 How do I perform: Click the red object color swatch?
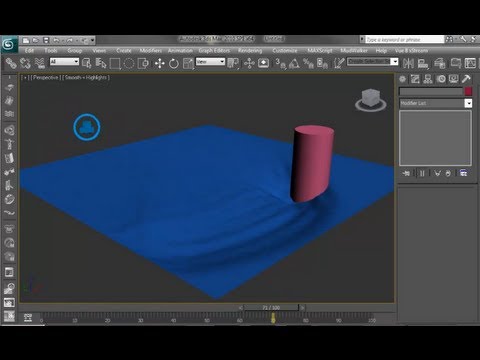pos(468,91)
